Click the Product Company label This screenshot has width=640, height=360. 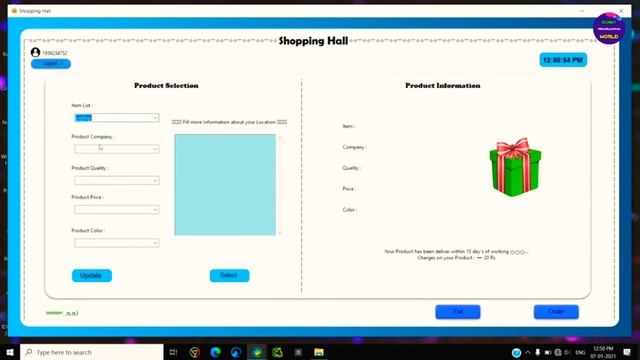(x=93, y=137)
